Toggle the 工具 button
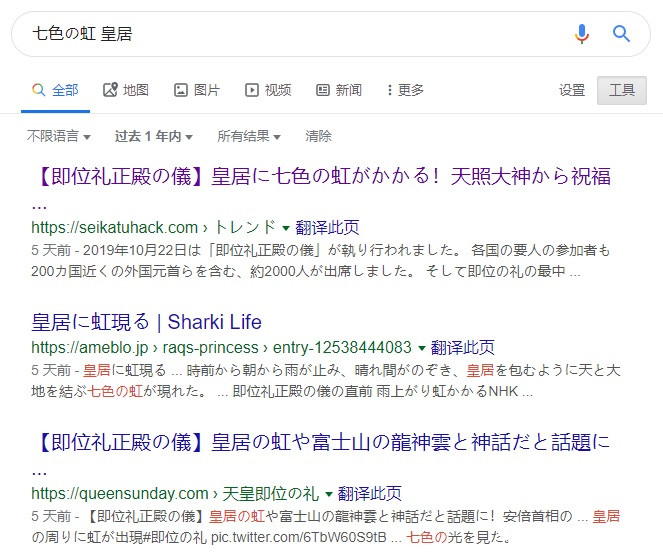663x557 pixels. click(x=622, y=90)
